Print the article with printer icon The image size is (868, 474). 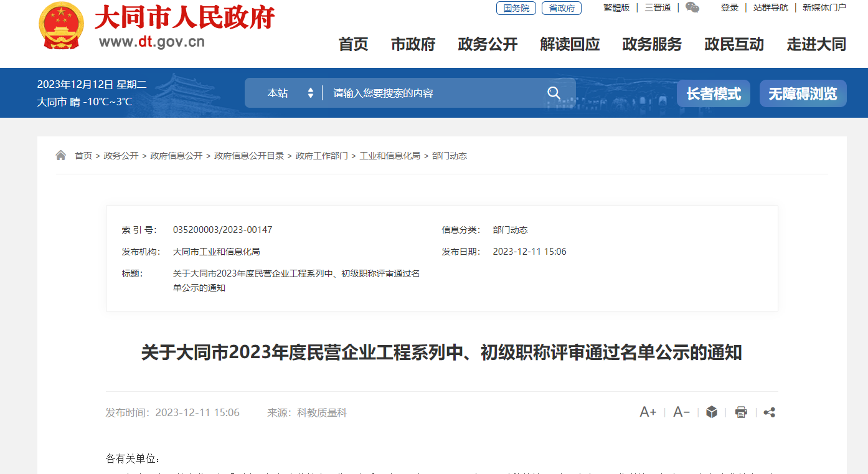(x=740, y=412)
